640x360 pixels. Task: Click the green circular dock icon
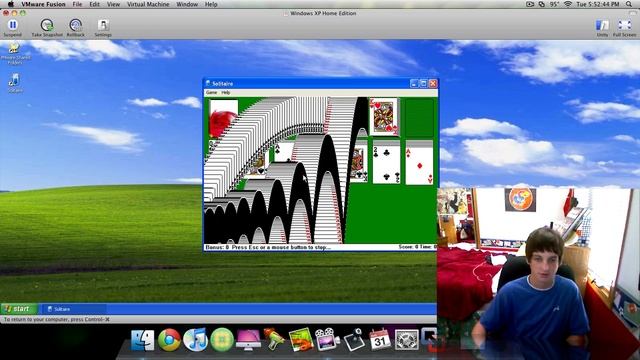(x=222, y=340)
